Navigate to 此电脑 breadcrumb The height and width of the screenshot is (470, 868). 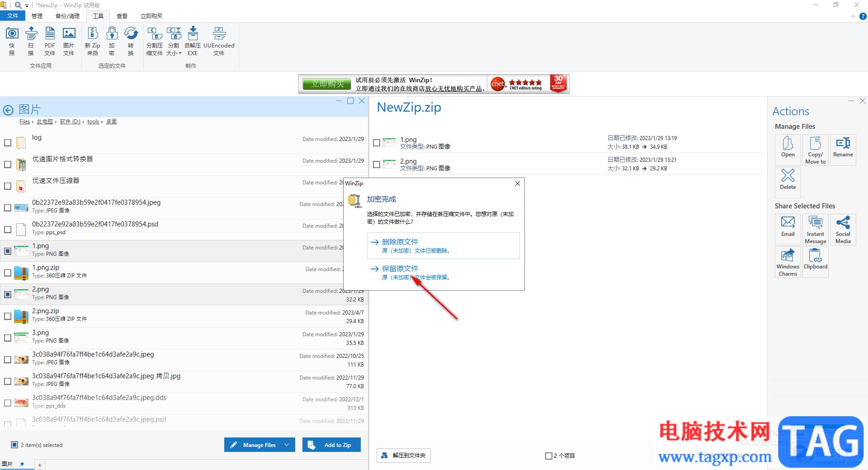pos(45,122)
